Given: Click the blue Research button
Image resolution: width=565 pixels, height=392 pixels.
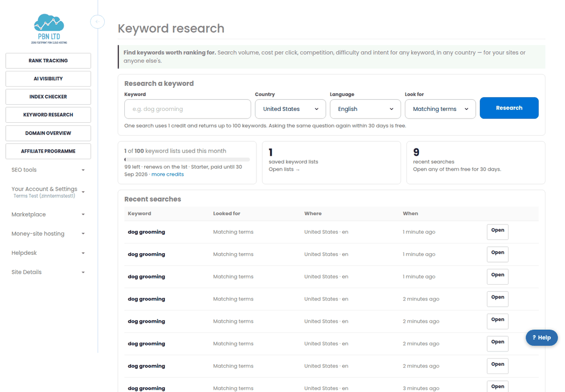Looking at the screenshot, I should tap(509, 108).
